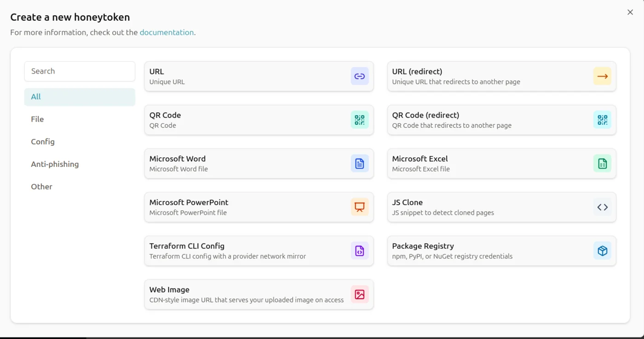The width and height of the screenshot is (644, 339).
Task: Select the 'Microsoft Excel file' description
Action: click(x=421, y=169)
